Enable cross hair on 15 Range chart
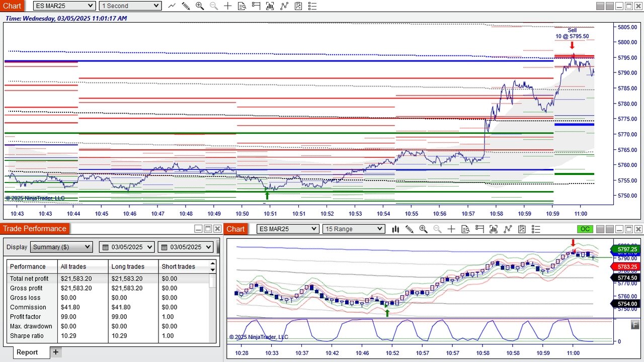Viewport: 644px width, 362px height. coord(451,229)
